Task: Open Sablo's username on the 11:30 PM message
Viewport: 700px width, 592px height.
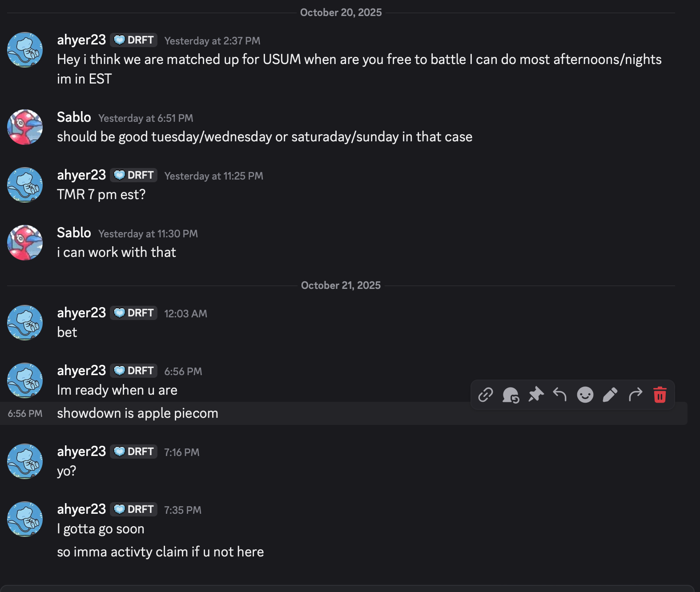Action: (x=74, y=233)
